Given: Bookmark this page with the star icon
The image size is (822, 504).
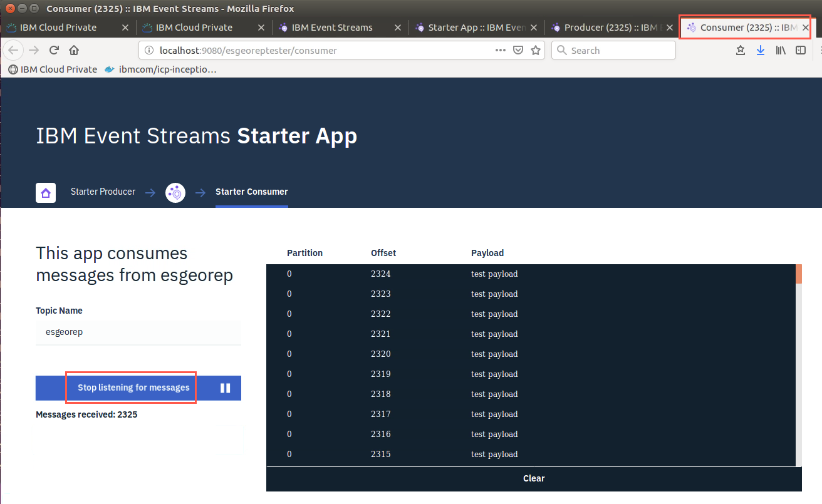Looking at the screenshot, I should tap(536, 50).
